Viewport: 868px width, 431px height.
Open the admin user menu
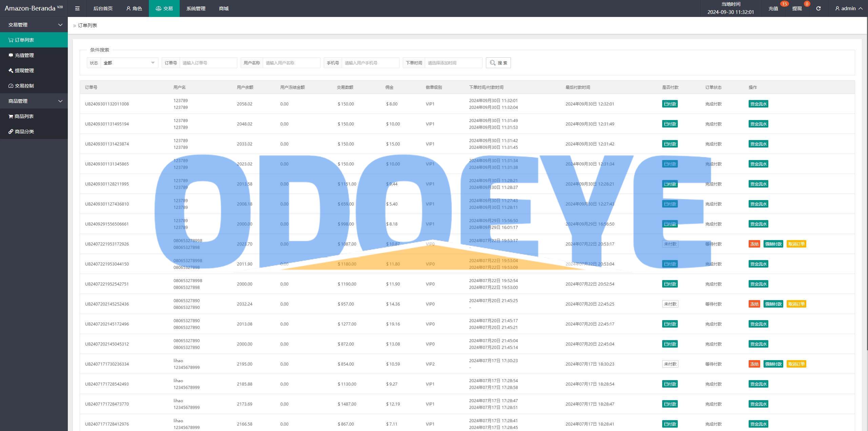[849, 8]
